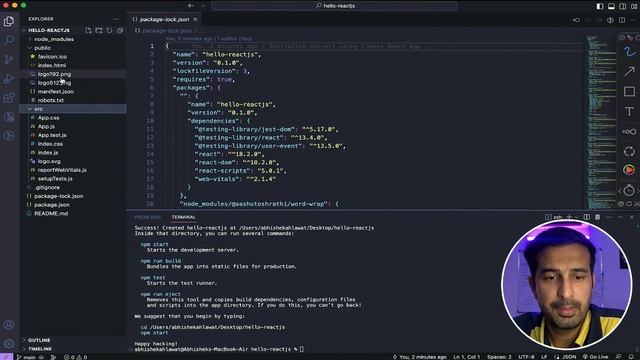Open the Source Control view
Viewport: 640px width, 360px height.
tap(9, 60)
